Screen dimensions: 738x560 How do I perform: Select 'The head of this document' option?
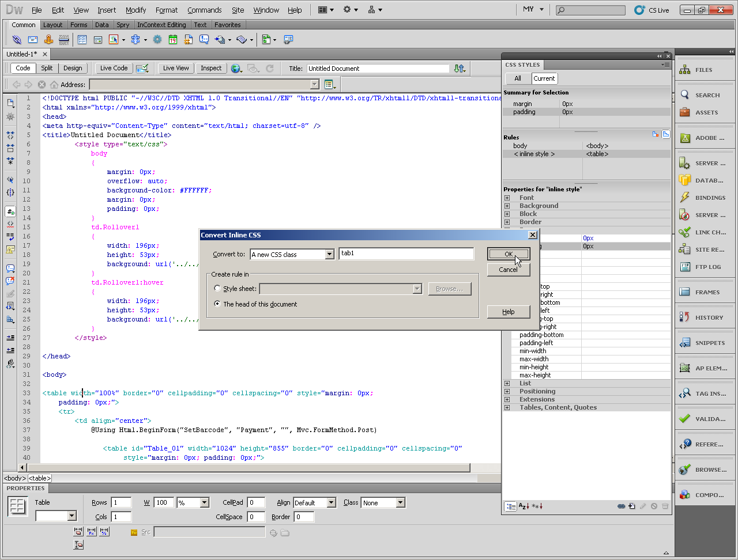click(217, 304)
